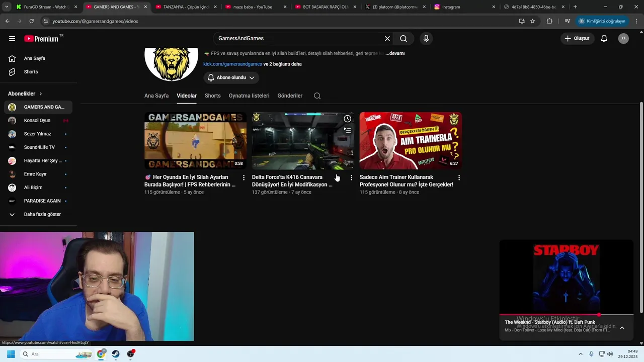
Task: Open the Chrome three-dot menu
Action: (637, 21)
